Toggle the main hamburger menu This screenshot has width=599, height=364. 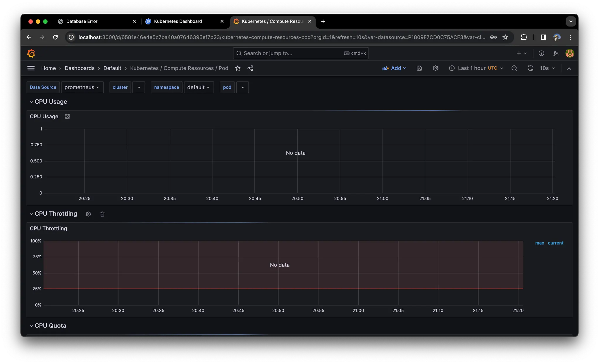coord(31,68)
